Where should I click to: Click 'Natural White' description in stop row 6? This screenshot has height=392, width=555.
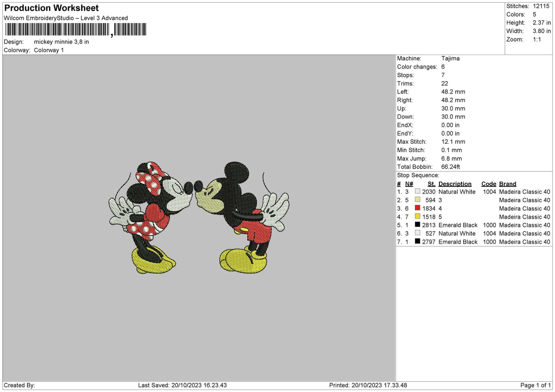click(x=457, y=233)
